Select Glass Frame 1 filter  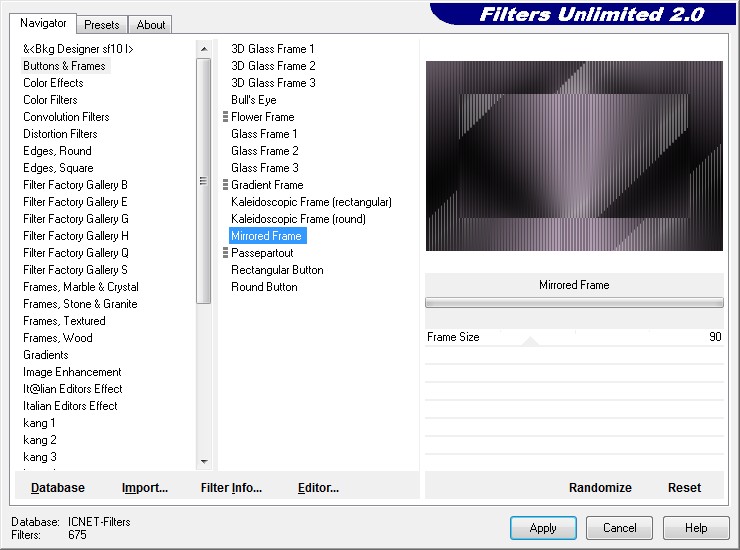coord(264,134)
